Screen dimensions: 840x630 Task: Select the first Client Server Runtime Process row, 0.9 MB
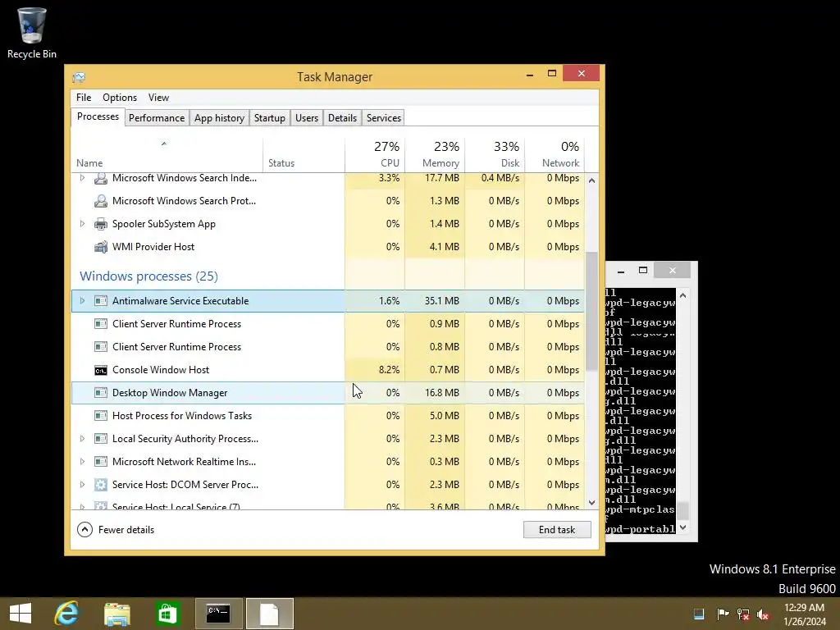click(328, 324)
